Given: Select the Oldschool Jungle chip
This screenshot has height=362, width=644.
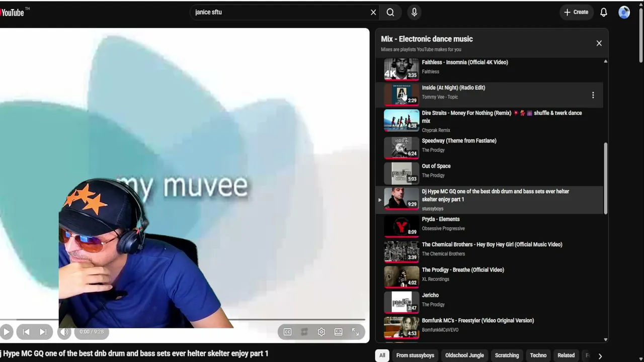Looking at the screenshot, I should pos(464,355).
